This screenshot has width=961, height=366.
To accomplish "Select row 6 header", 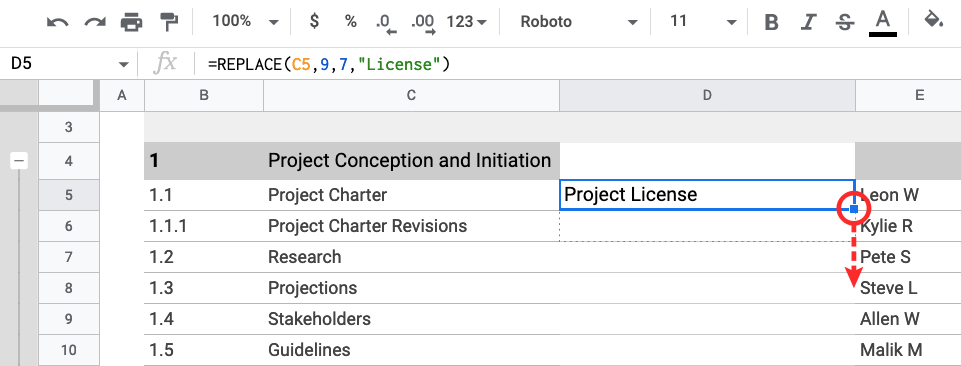I will [69, 226].
